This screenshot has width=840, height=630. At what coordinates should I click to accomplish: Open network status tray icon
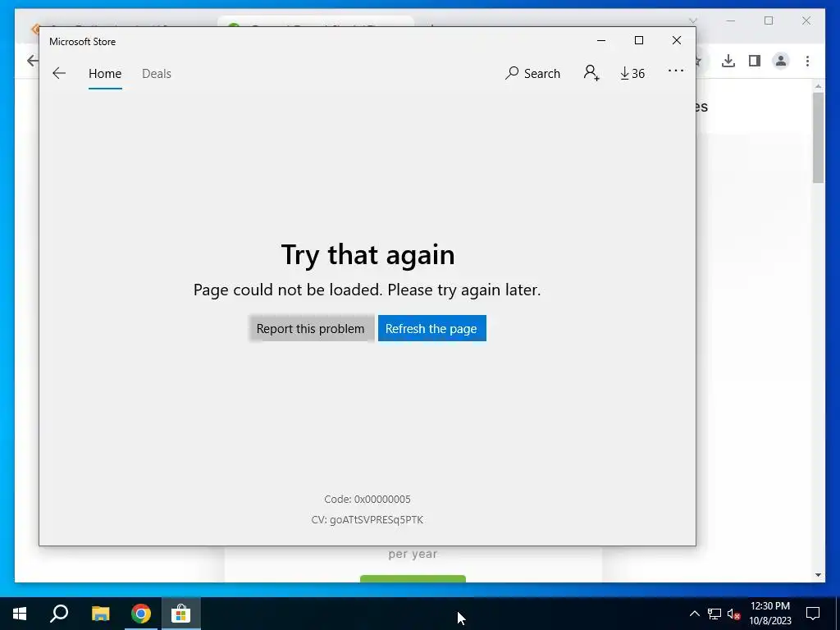click(714, 614)
